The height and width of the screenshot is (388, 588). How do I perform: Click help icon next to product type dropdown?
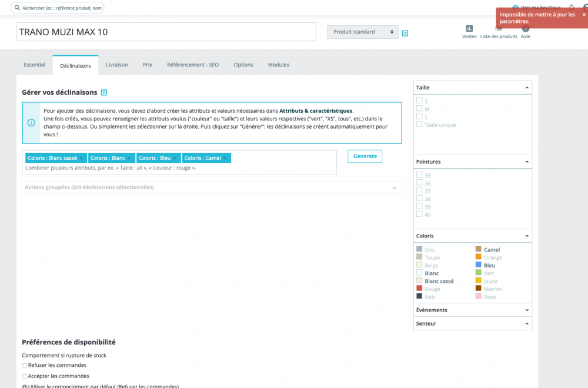click(x=405, y=34)
